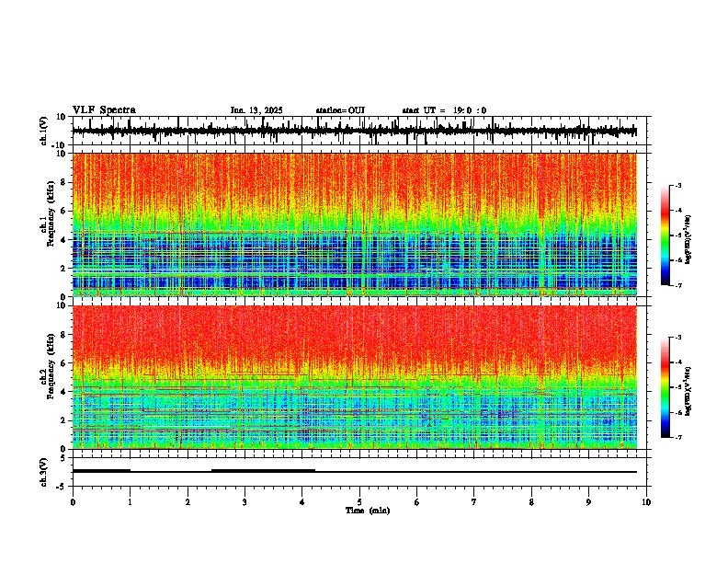Click the ch.2 "Frequency (kHz)" axis label
The height and width of the screenshot is (563, 728).
point(51,366)
